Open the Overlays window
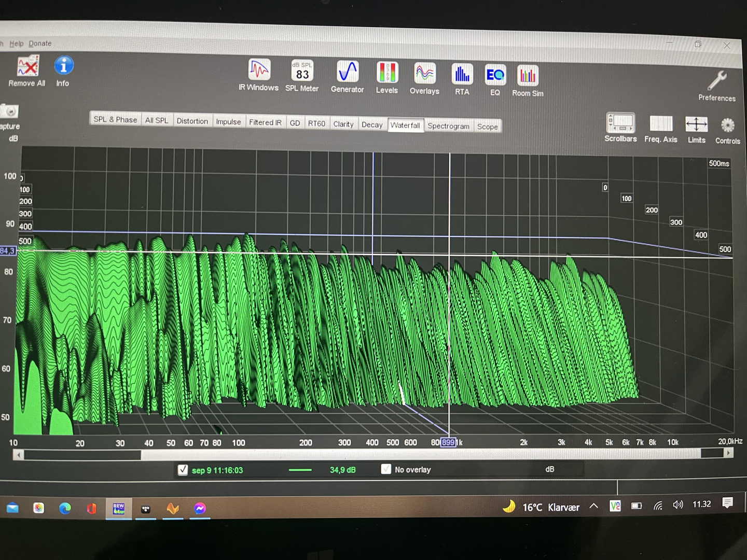 (424, 74)
